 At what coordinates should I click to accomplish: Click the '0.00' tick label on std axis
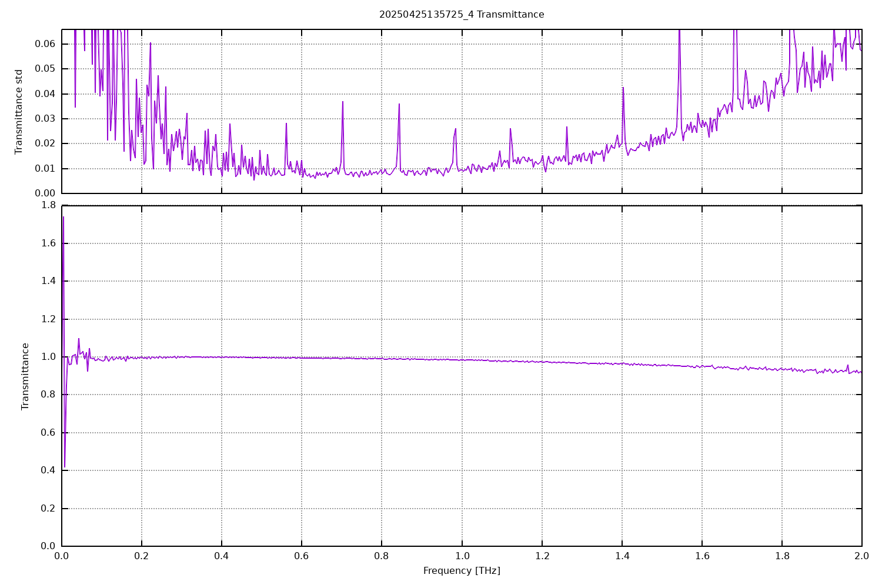(45, 193)
